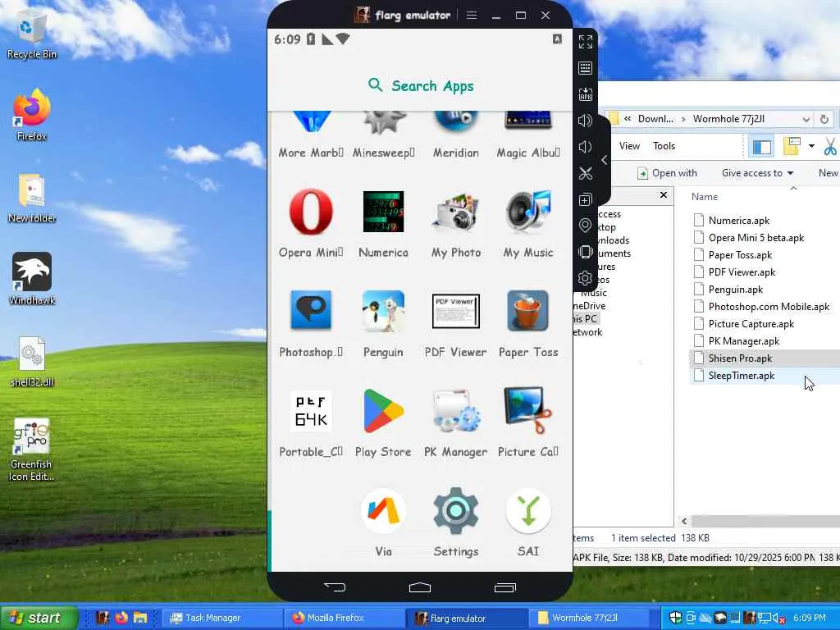Screen dimensions: 840x630
Task: Open the Opera Mini app
Action: click(x=311, y=212)
